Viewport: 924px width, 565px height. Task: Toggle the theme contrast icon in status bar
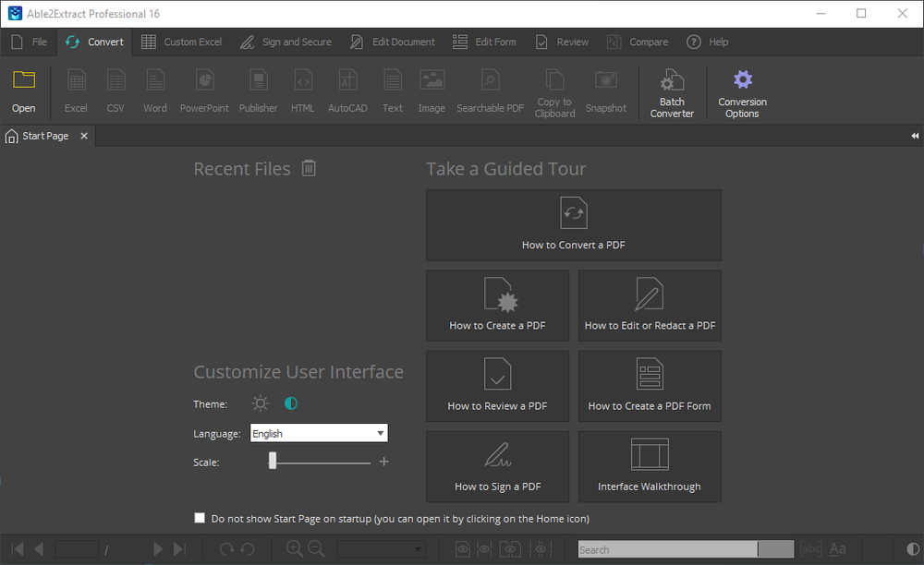(x=913, y=549)
